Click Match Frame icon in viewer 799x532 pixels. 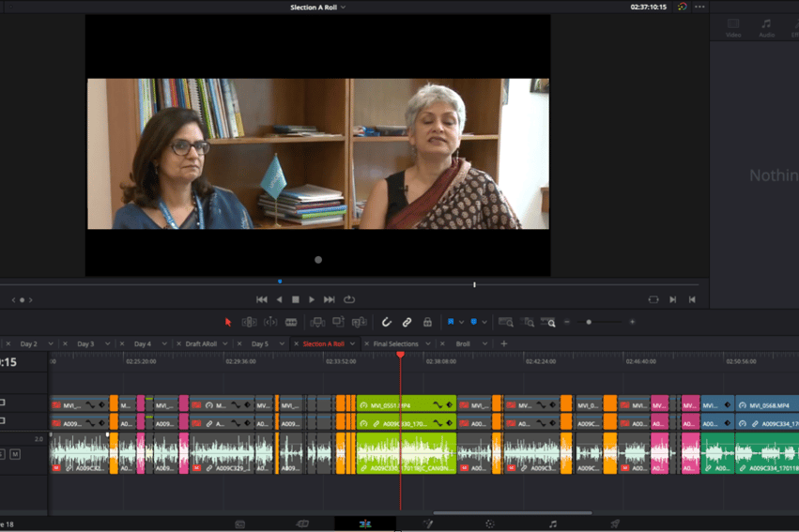653,300
